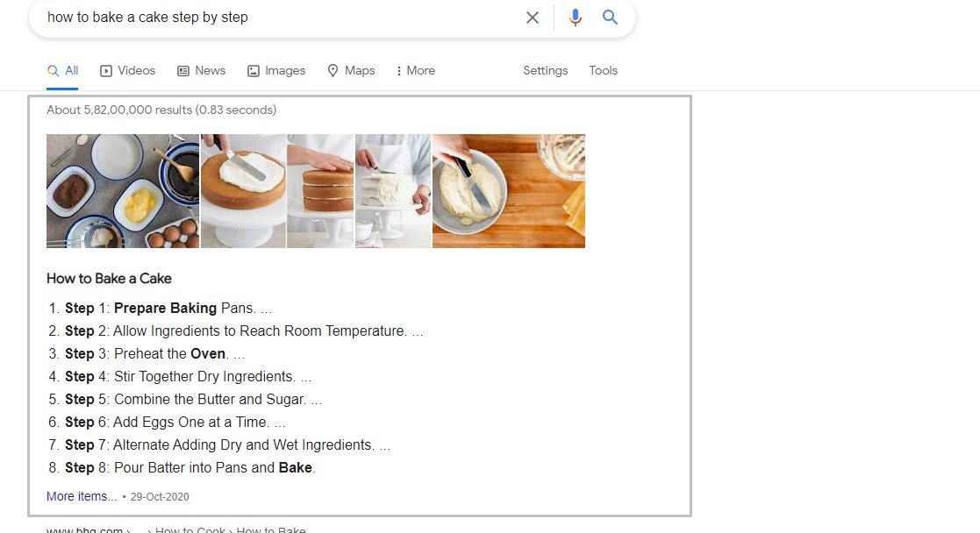Open the search Tools options
This screenshot has width=980, height=533.
(x=603, y=70)
